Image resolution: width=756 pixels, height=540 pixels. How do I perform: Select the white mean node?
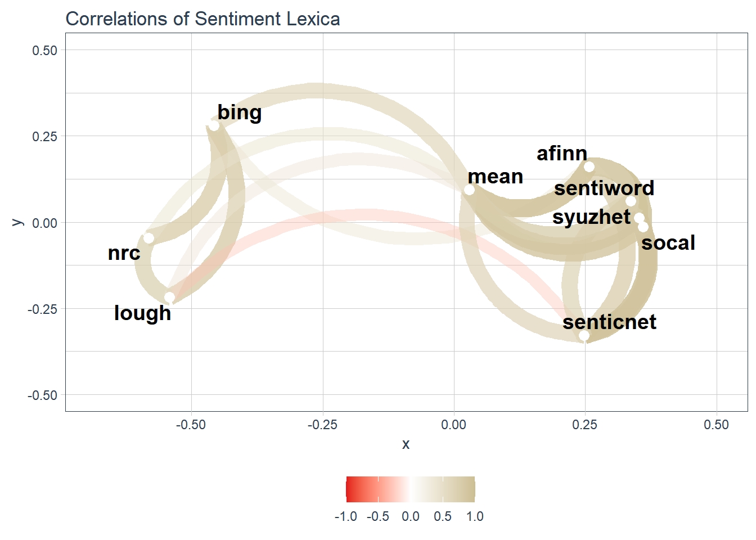(469, 190)
